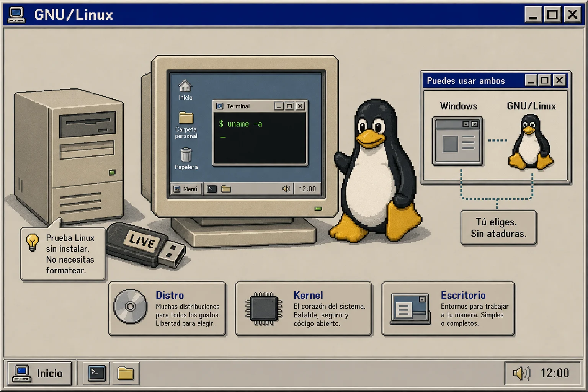Open the Kernel card title
This screenshot has height=392, width=588.
pos(308,295)
